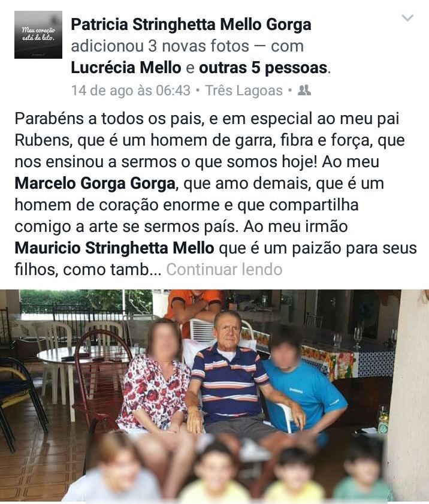Viewport: 429px width, 504px height.
Task: Open post timestamp 14 de ago às 06:43
Action: (131, 90)
